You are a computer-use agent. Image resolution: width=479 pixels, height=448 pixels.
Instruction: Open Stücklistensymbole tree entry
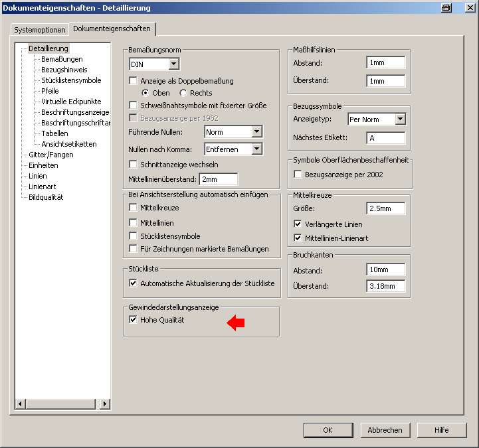coord(71,80)
